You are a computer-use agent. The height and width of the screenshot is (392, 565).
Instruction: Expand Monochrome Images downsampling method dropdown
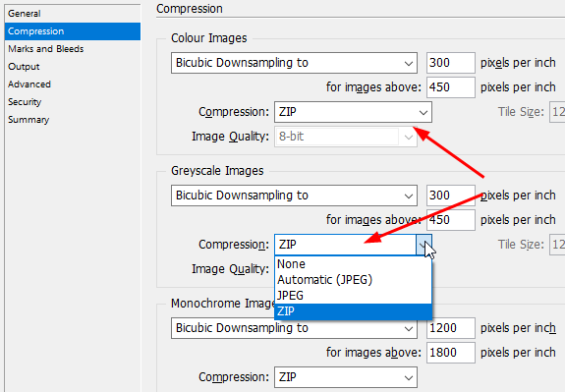[294, 328]
